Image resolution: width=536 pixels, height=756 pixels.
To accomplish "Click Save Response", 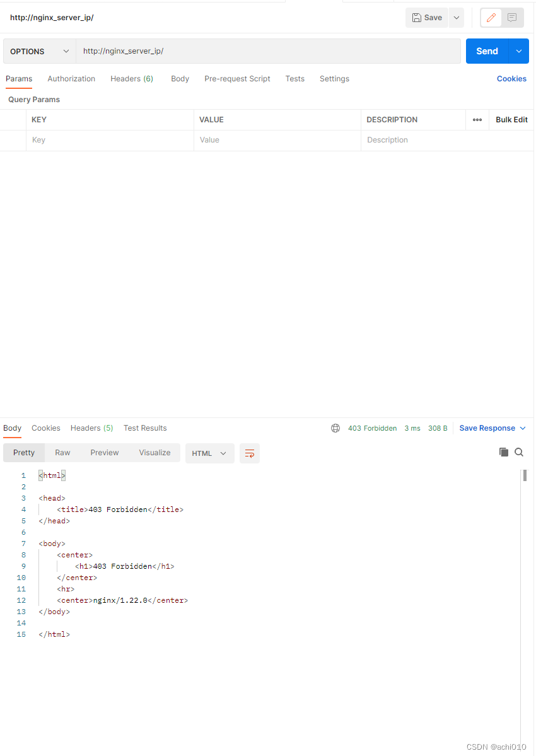I will (487, 428).
